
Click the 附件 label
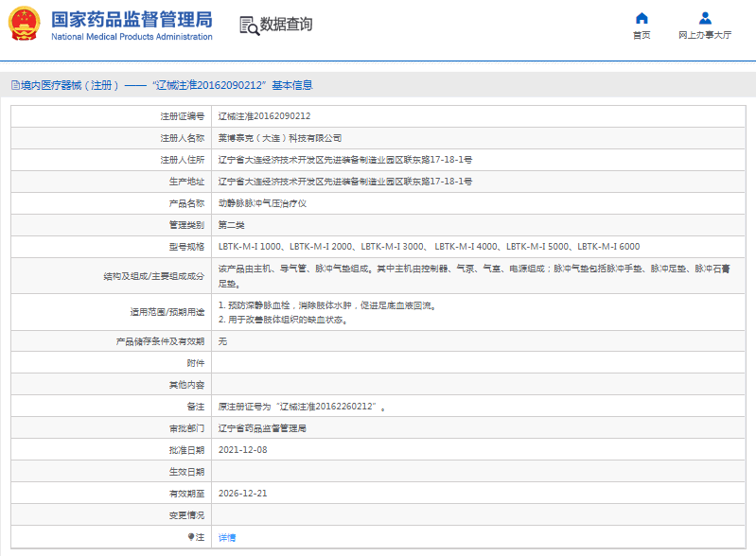(196, 363)
